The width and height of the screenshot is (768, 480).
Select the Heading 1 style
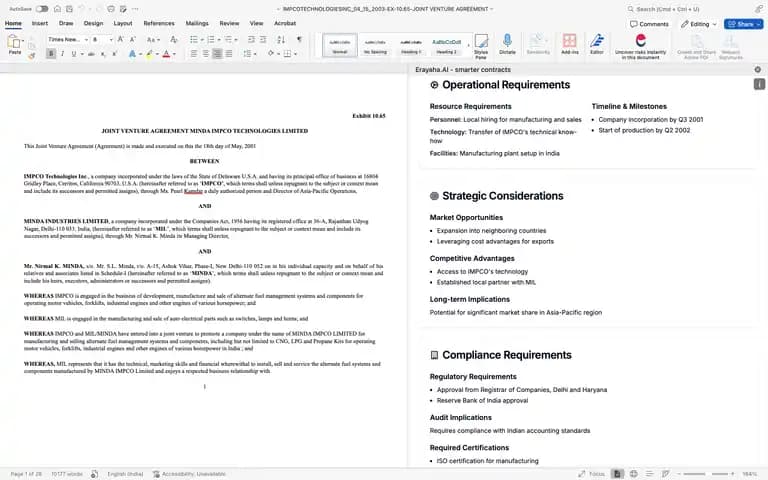point(410,46)
